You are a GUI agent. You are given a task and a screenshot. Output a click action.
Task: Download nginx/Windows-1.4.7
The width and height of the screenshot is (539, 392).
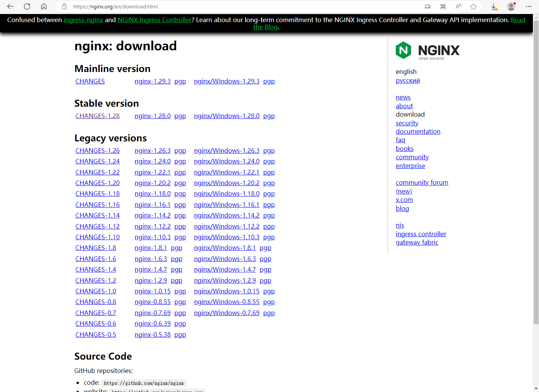(x=225, y=269)
